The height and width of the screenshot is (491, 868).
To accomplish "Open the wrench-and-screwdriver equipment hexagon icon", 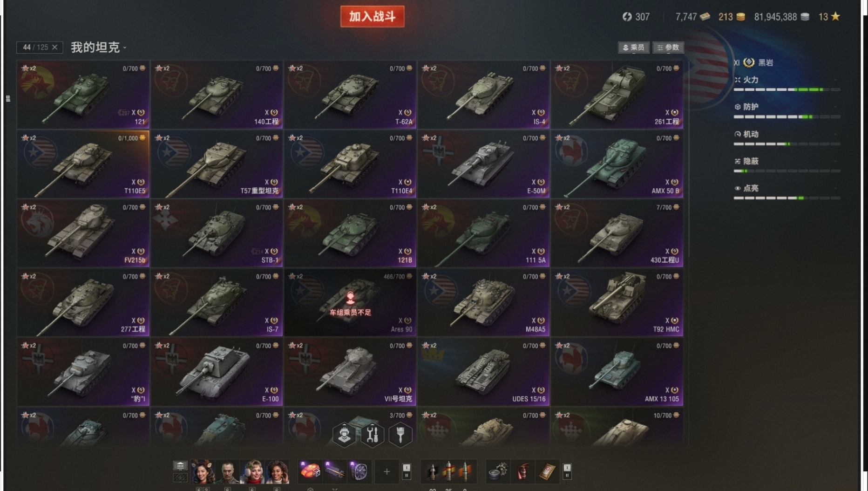I will tap(372, 435).
